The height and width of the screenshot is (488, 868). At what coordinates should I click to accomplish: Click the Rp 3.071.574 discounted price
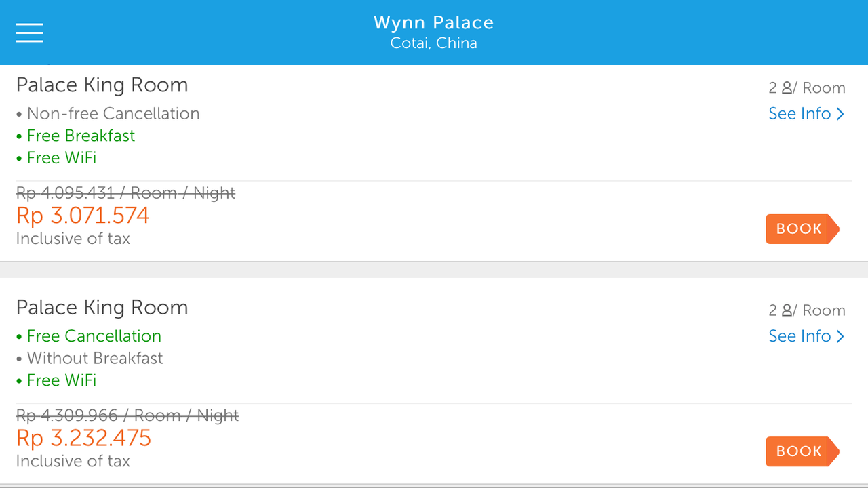click(x=83, y=216)
